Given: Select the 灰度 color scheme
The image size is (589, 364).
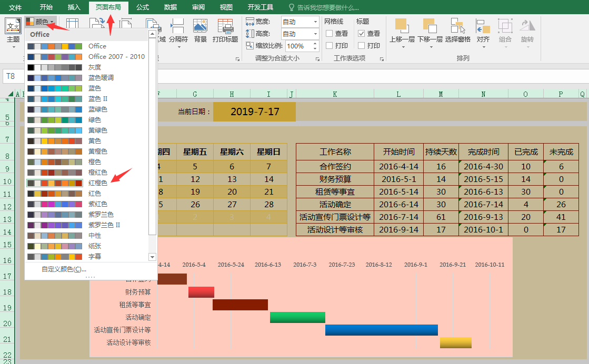Looking at the screenshot, I should click(86, 67).
